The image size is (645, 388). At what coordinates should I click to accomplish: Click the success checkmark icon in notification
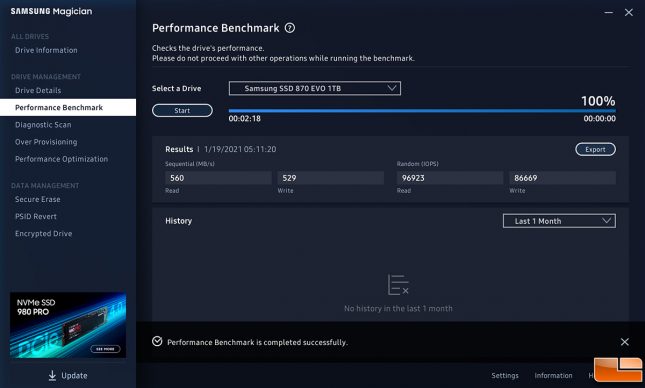pos(157,341)
